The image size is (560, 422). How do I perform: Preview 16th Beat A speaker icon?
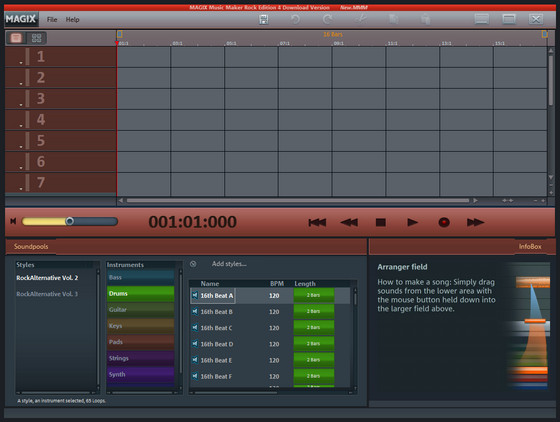point(195,295)
